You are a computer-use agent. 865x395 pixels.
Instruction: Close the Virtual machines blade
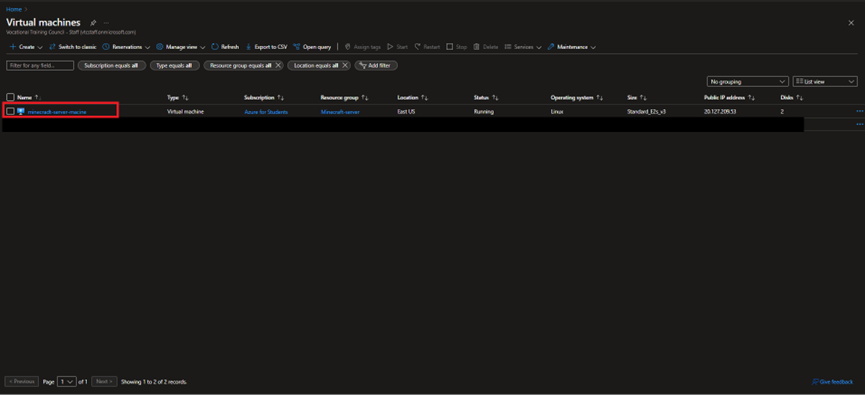tap(851, 23)
